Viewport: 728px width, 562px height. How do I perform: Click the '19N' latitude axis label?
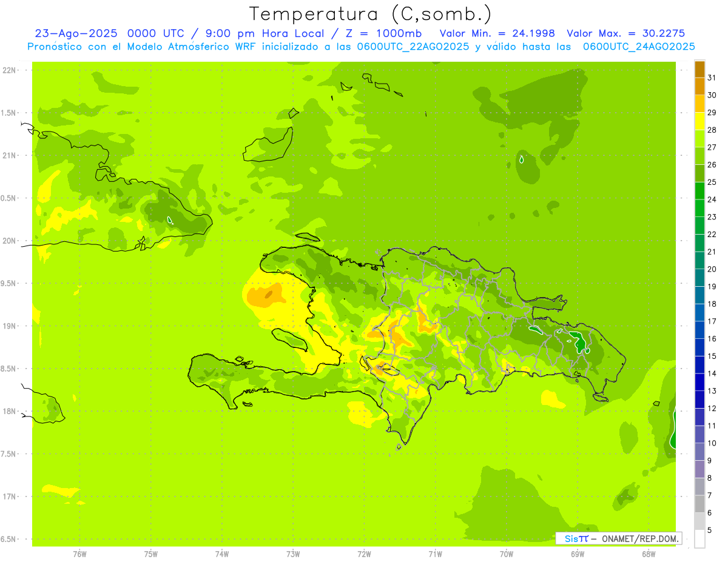10,326
